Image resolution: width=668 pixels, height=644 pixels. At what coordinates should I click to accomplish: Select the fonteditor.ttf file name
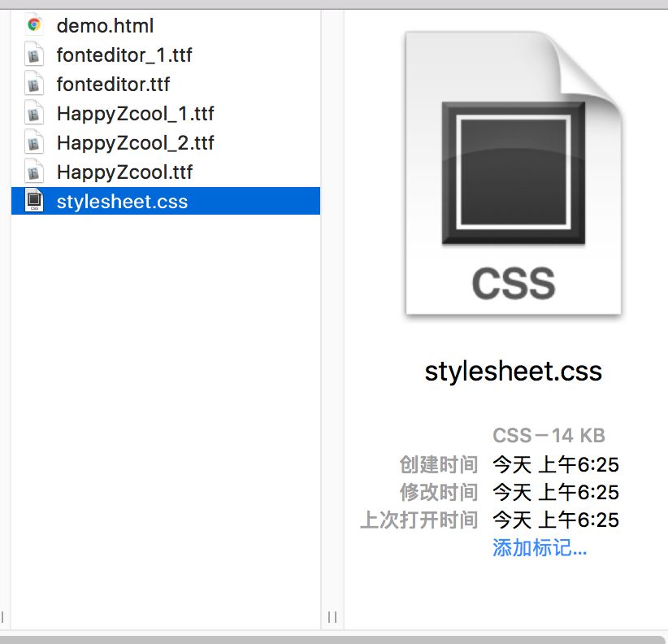click(113, 85)
